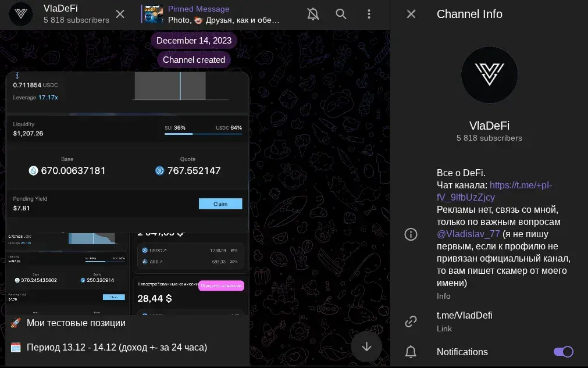This screenshot has height=368, width=588.
Task: Click the VlaDeFi title in the chat header
Action: (60, 8)
